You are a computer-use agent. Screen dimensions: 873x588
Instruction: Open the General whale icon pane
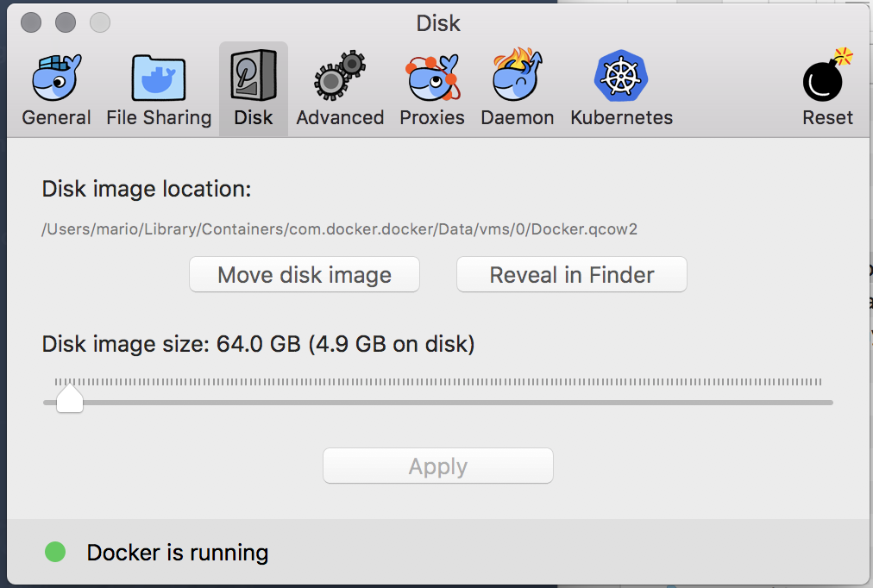click(56, 78)
